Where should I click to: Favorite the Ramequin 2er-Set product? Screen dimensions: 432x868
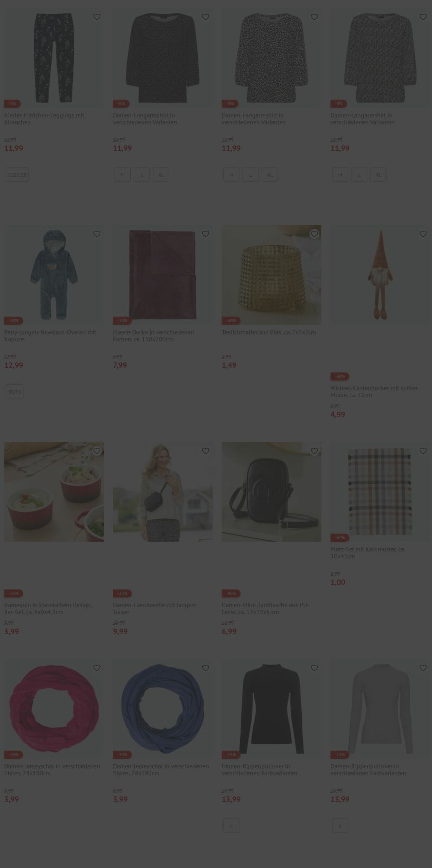coord(97,451)
